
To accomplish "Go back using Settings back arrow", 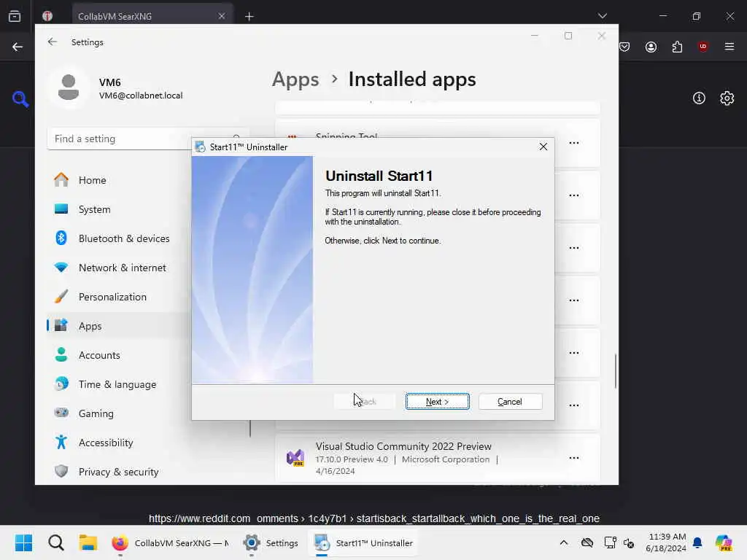I will pos(53,42).
